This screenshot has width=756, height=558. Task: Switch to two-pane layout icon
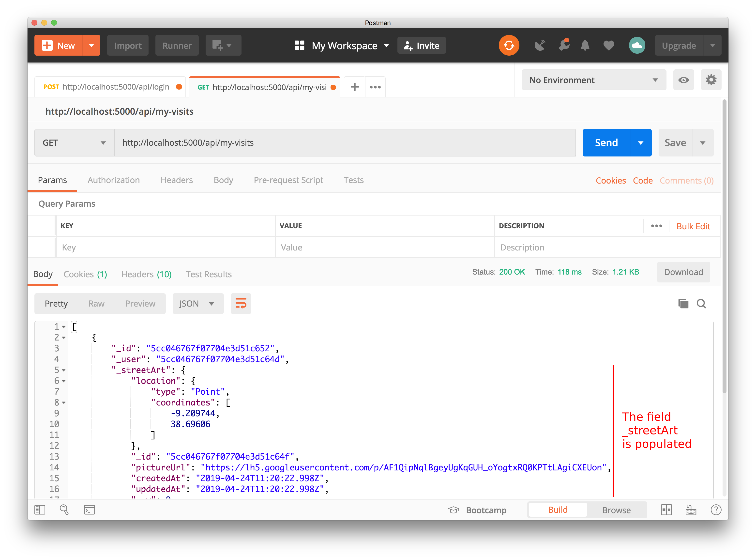tap(666, 510)
